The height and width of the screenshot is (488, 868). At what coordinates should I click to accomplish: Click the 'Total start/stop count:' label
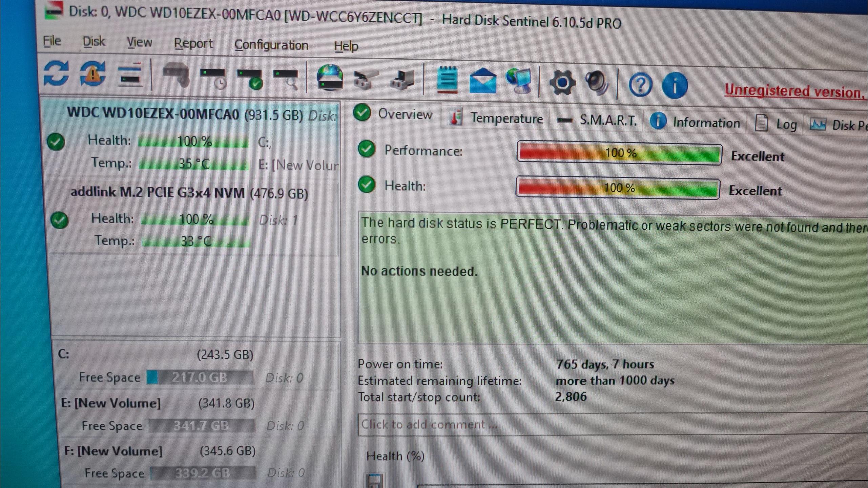click(x=419, y=397)
